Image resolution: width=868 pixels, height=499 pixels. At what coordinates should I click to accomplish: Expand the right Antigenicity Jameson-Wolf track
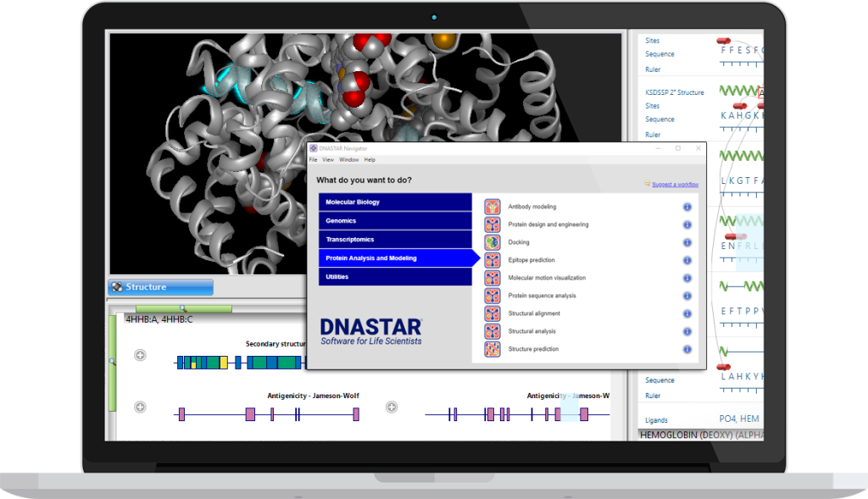[392, 408]
